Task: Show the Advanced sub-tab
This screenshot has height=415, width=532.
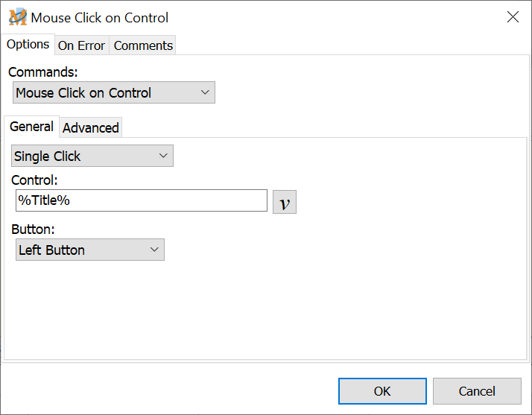Action: [90, 128]
